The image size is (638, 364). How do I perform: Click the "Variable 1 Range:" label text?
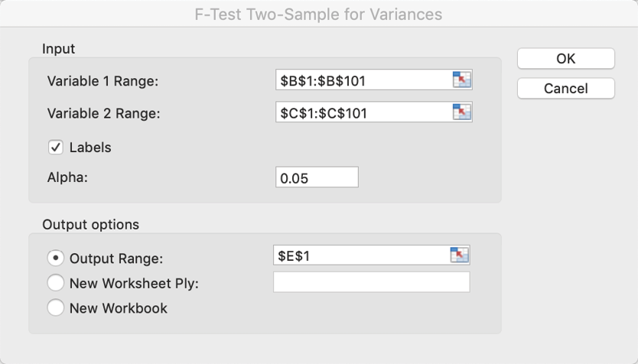coord(103,81)
